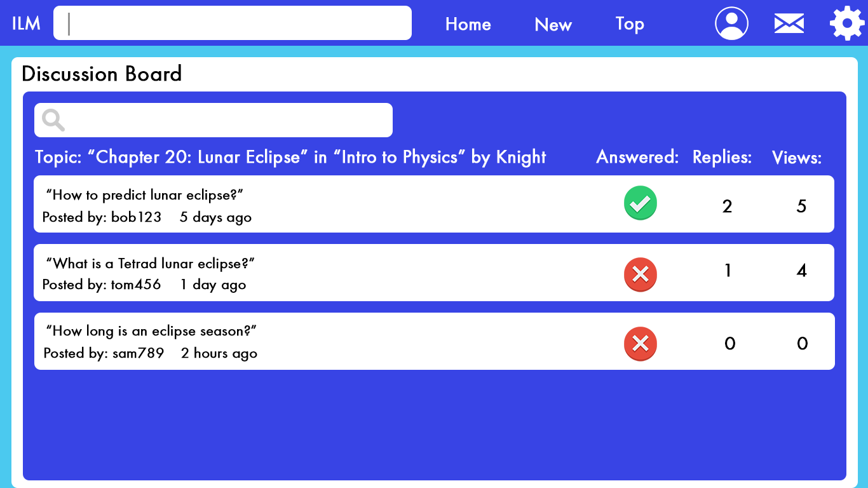Viewport: 868px width, 488px height.
Task: Open the New menu item
Action: (x=553, y=25)
